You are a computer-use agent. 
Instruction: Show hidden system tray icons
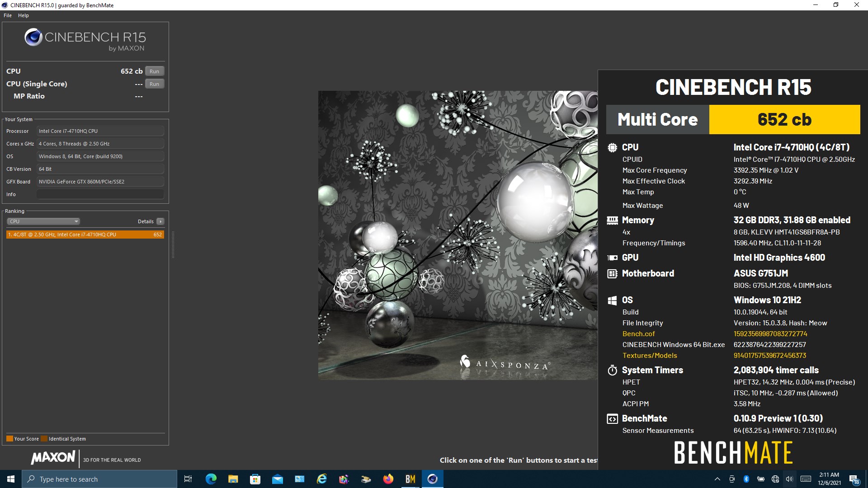[717, 479]
